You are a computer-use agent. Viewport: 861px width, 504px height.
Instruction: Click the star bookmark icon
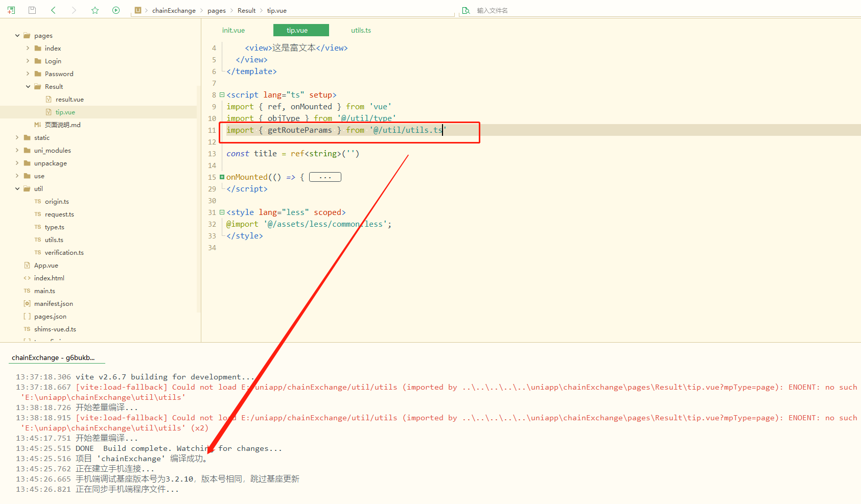pyautogui.click(x=95, y=10)
